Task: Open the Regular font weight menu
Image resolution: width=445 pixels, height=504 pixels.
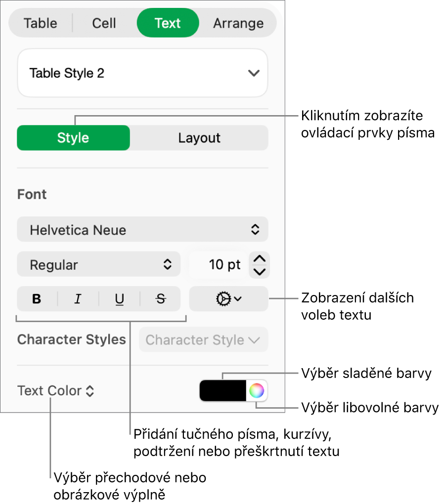Action: pyautogui.click(x=99, y=264)
